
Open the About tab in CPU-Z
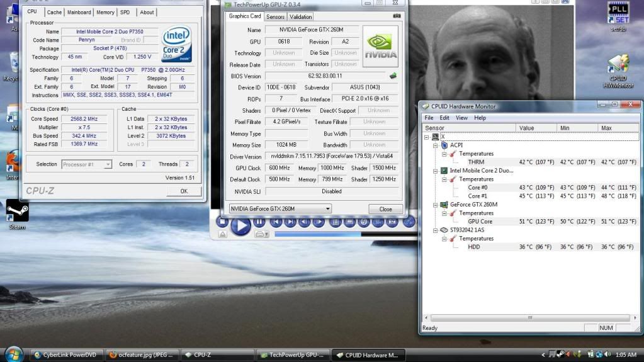coord(147,13)
